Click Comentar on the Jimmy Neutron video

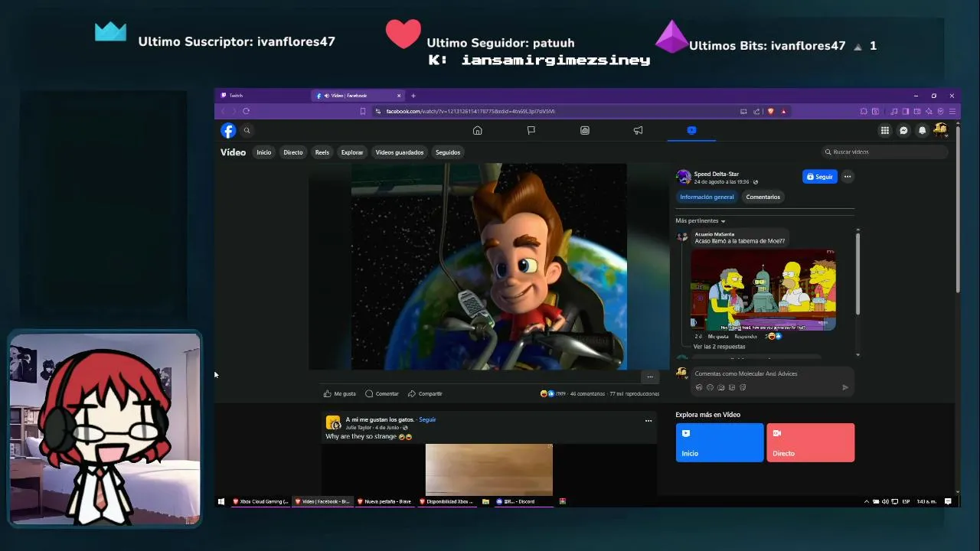pyautogui.click(x=381, y=393)
